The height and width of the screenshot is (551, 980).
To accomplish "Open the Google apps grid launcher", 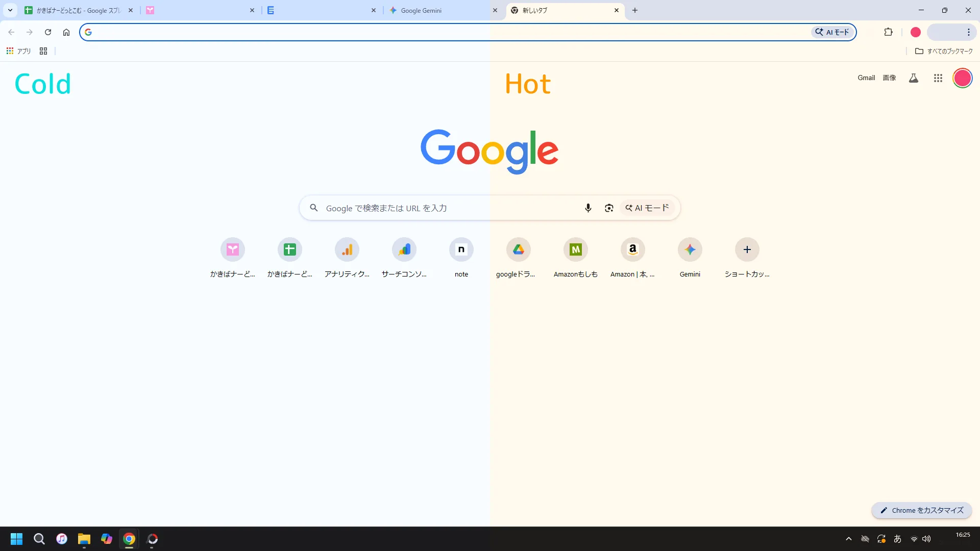I will (x=938, y=78).
